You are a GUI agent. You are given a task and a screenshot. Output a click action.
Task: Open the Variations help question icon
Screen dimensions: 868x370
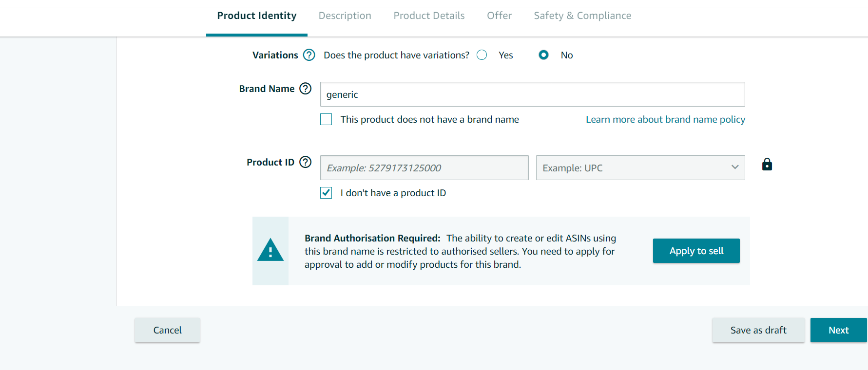coord(309,55)
